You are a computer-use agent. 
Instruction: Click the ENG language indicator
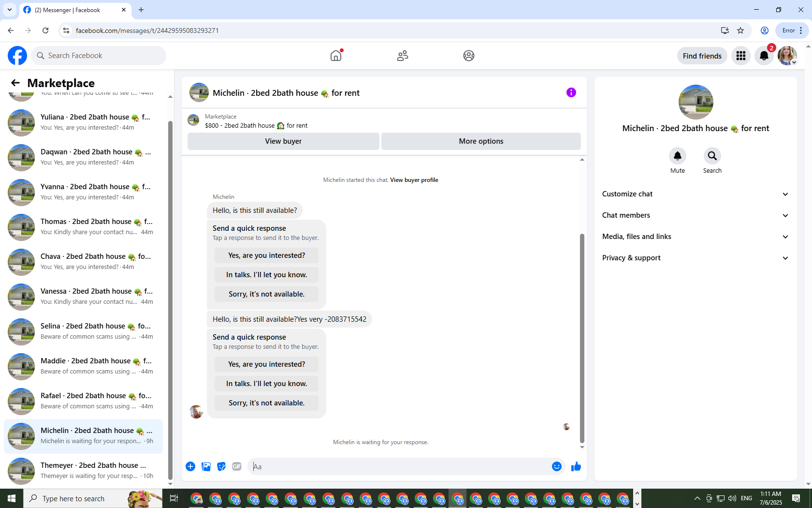point(746,498)
